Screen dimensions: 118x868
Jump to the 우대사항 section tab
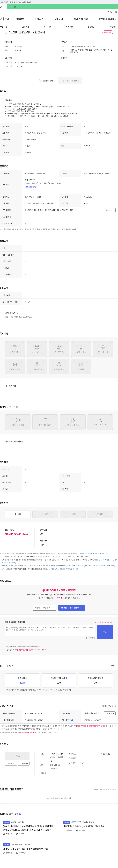coord(47,27)
